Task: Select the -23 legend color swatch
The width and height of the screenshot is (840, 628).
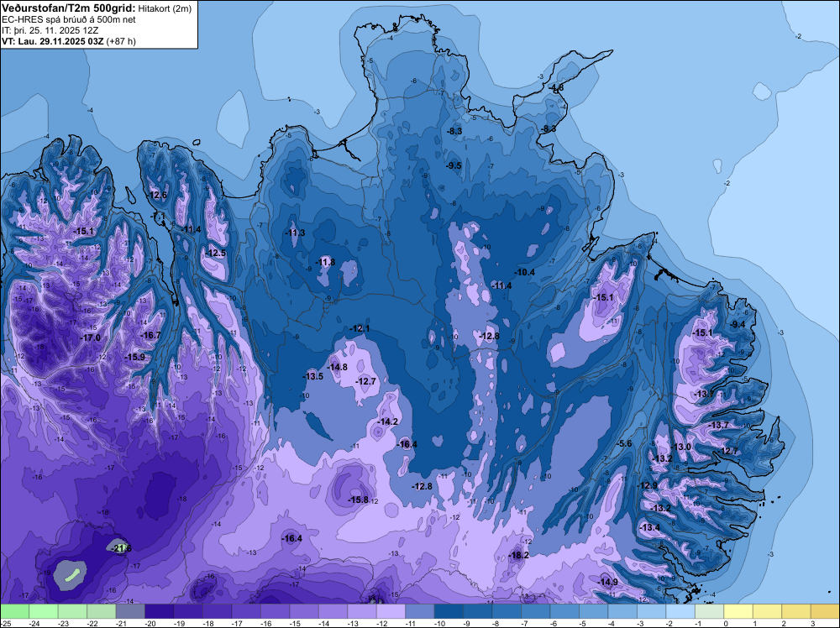Action: point(72,611)
